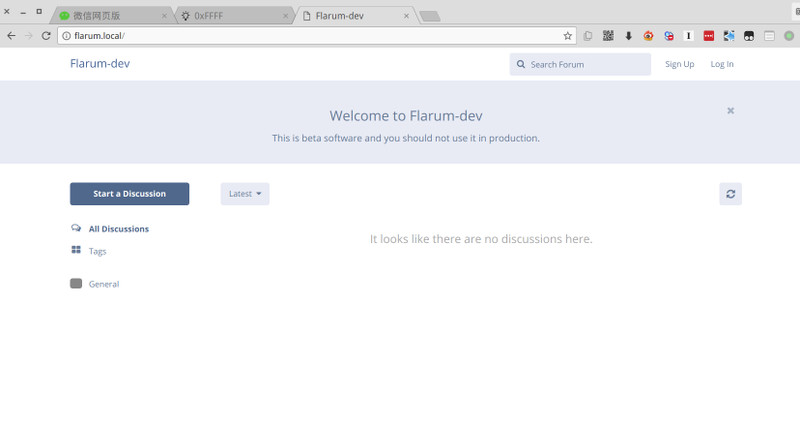Click the All Discussions speech bubble icon

coord(76,228)
